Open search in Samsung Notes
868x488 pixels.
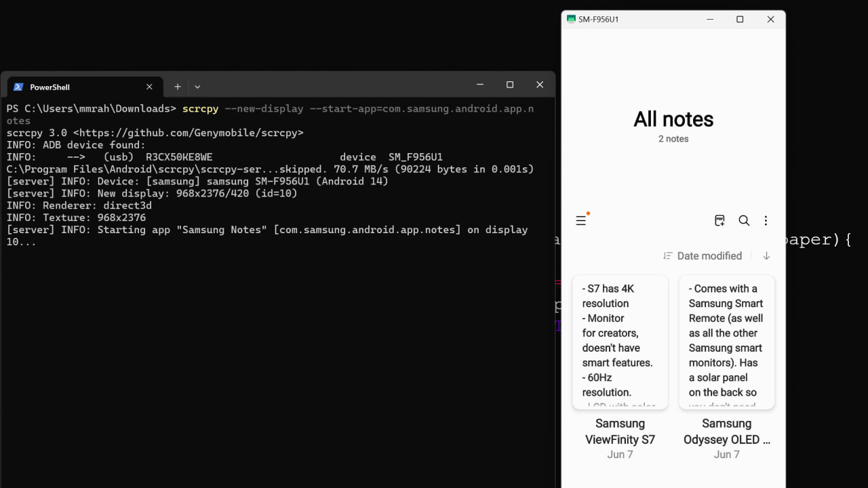[744, 220]
